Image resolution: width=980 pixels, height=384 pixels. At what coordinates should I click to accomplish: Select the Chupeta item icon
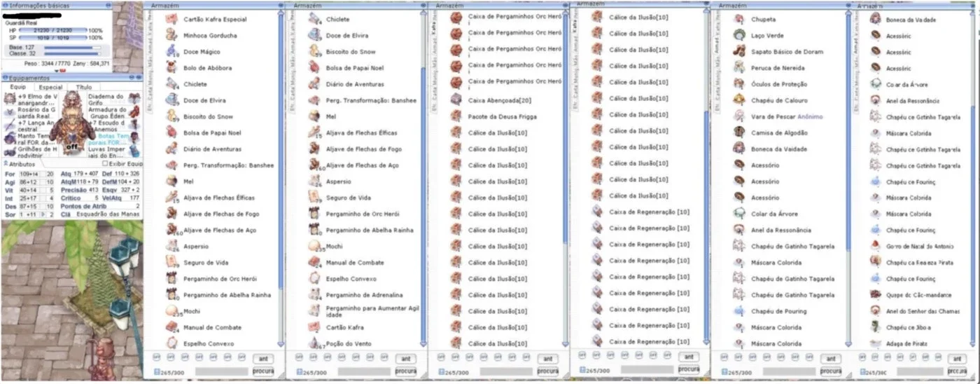click(739, 19)
